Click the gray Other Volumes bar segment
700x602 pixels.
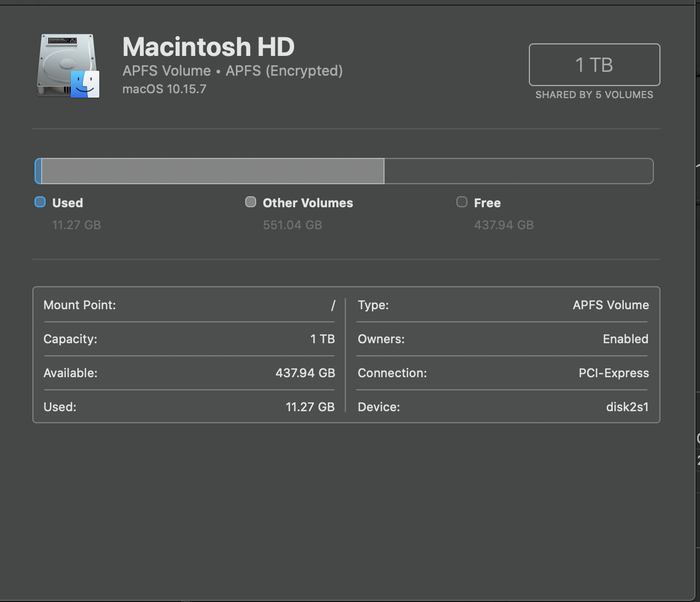[213, 171]
